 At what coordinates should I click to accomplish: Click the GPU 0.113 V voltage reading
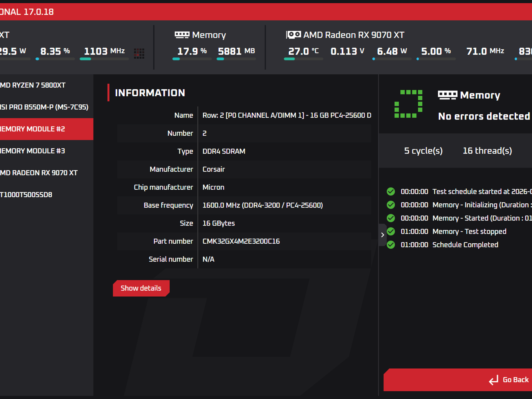[x=347, y=51]
